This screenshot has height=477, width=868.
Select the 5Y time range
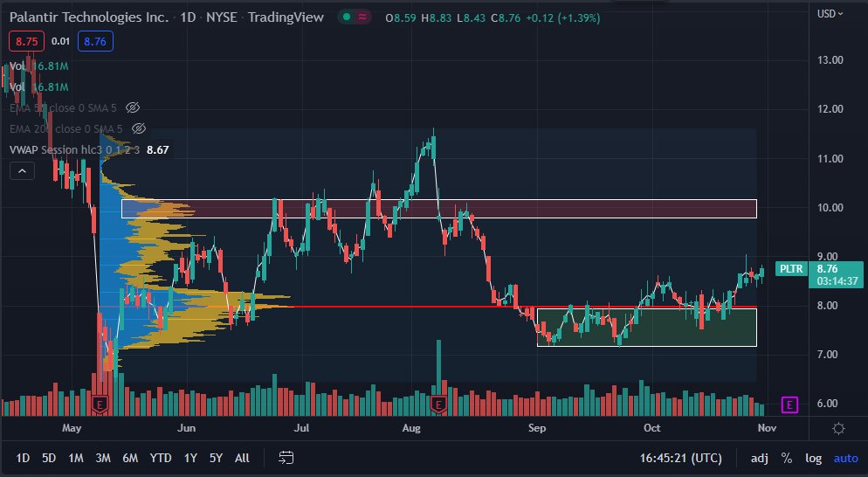pos(216,458)
